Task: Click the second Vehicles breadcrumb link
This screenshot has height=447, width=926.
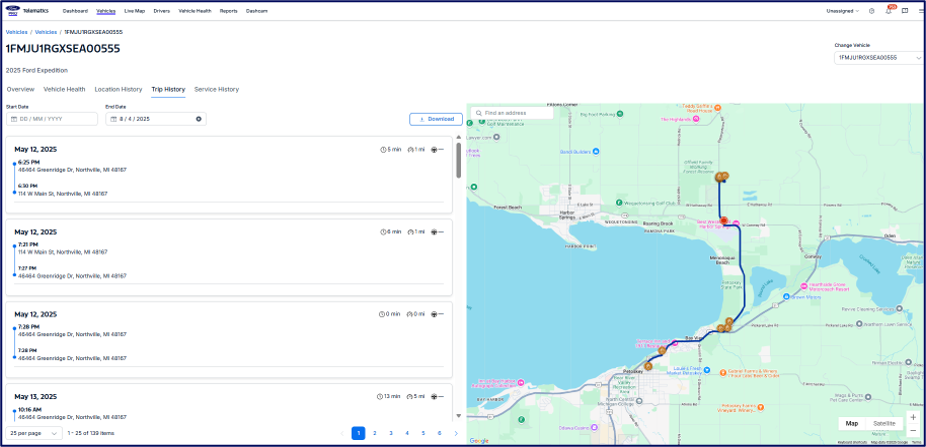Action: [x=46, y=32]
